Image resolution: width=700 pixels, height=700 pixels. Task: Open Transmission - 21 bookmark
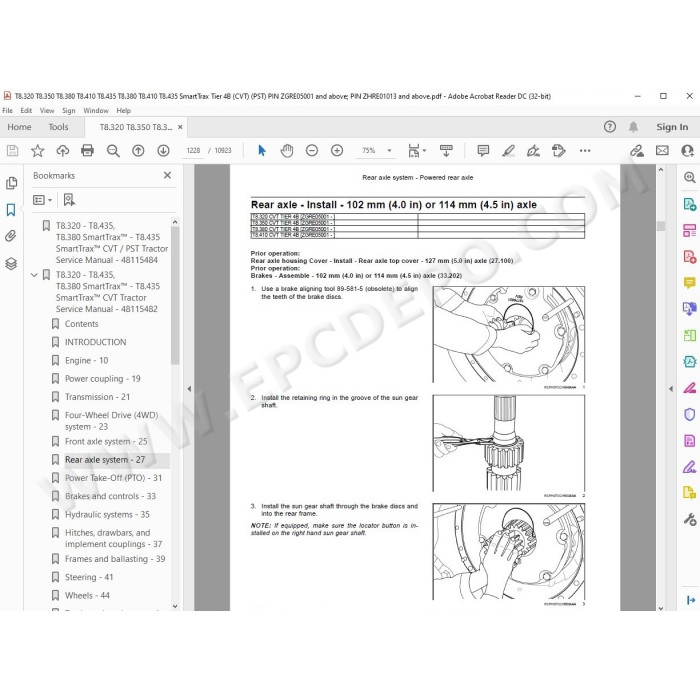point(97,397)
